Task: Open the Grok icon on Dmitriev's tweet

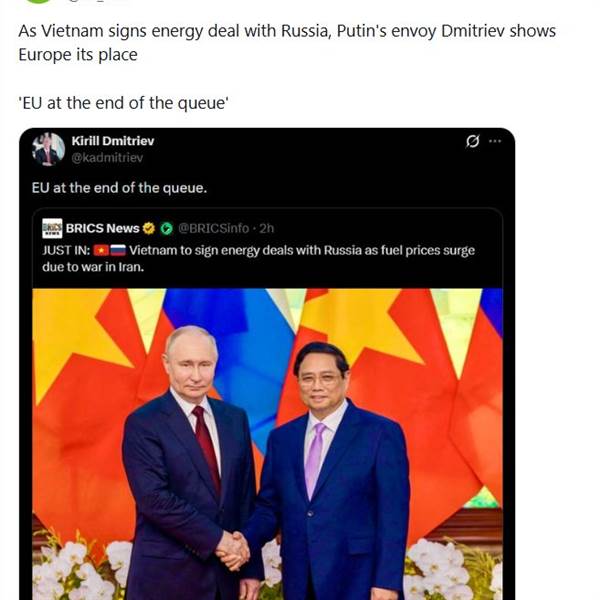Action: pyautogui.click(x=473, y=142)
